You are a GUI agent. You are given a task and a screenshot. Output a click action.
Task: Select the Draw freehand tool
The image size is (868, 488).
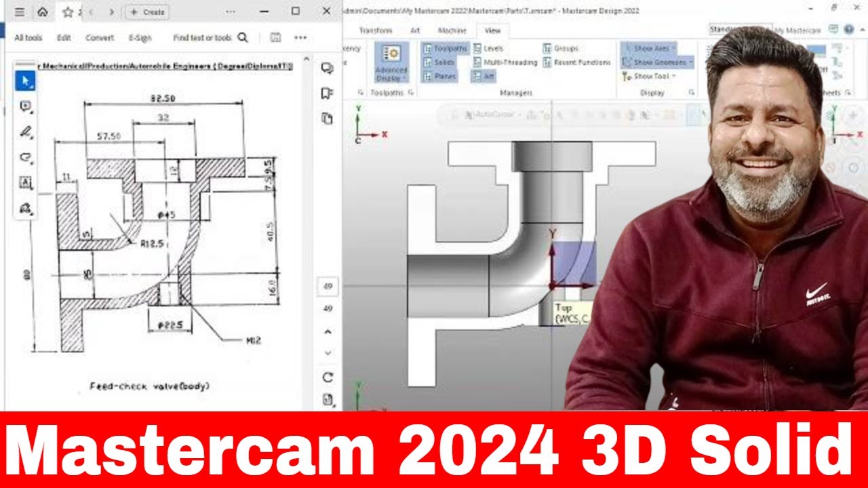point(25,157)
